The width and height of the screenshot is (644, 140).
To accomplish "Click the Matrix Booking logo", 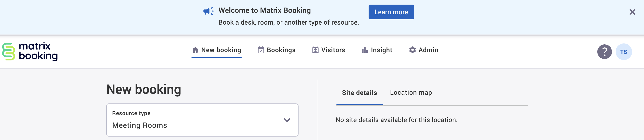I will pos(30,51).
